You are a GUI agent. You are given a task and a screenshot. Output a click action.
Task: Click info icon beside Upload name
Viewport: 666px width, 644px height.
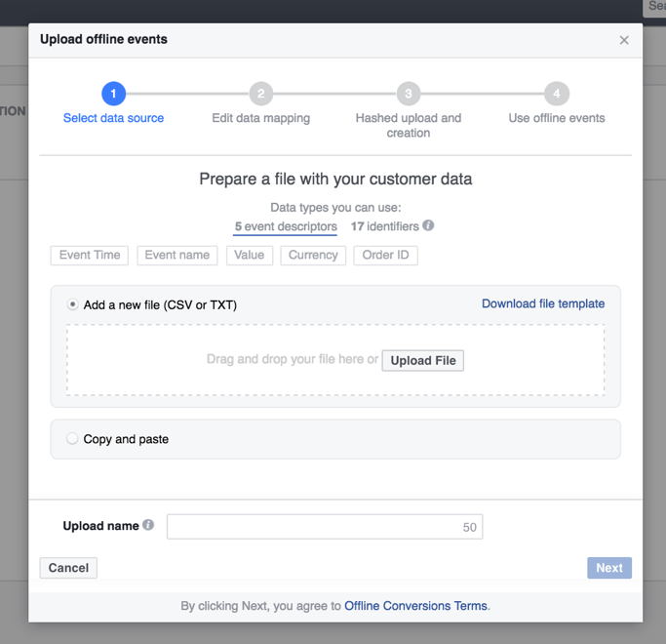point(148,525)
